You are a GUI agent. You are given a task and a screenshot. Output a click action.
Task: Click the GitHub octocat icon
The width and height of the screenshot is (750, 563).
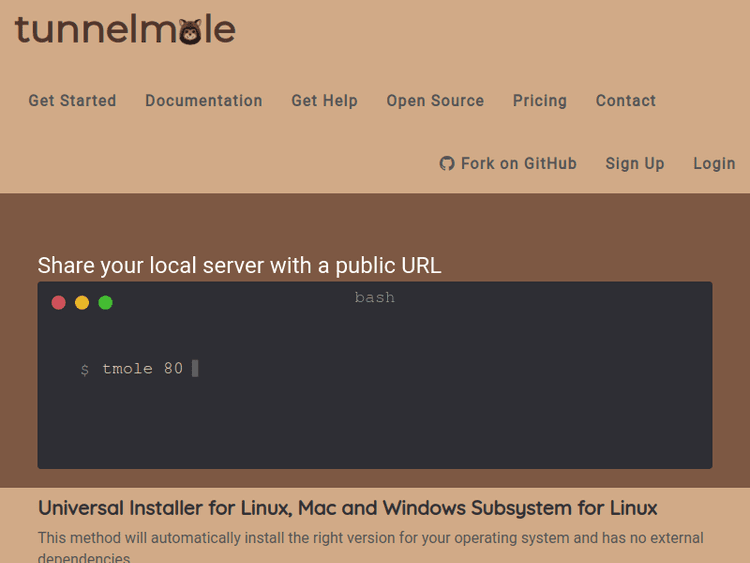(x=447, y=163)
